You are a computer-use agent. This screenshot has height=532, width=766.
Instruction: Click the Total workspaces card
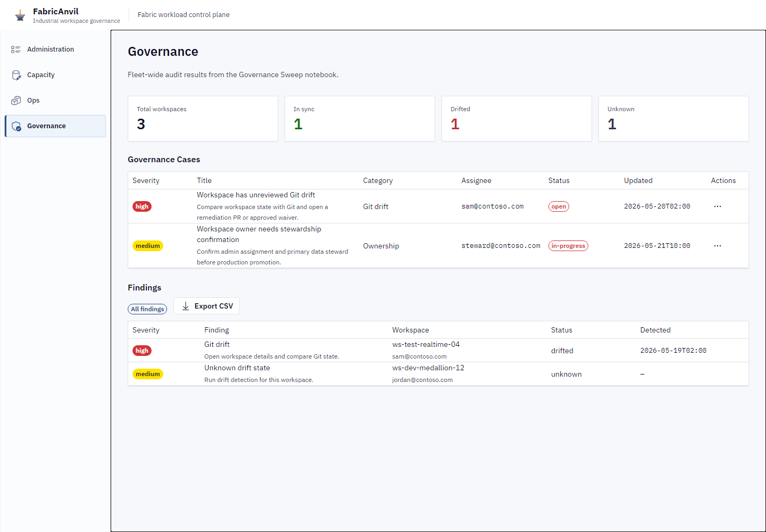203,119
